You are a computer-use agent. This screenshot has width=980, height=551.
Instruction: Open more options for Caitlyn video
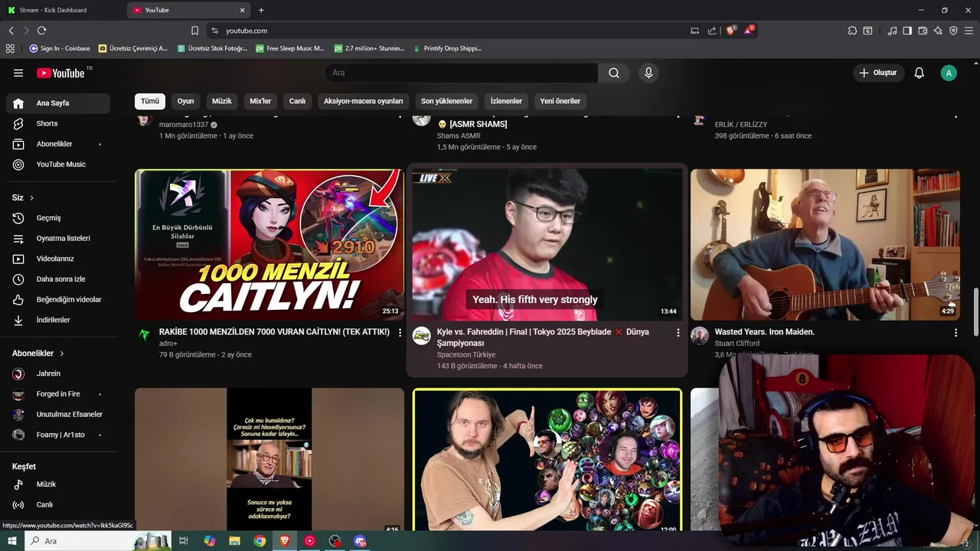[400, 333]
